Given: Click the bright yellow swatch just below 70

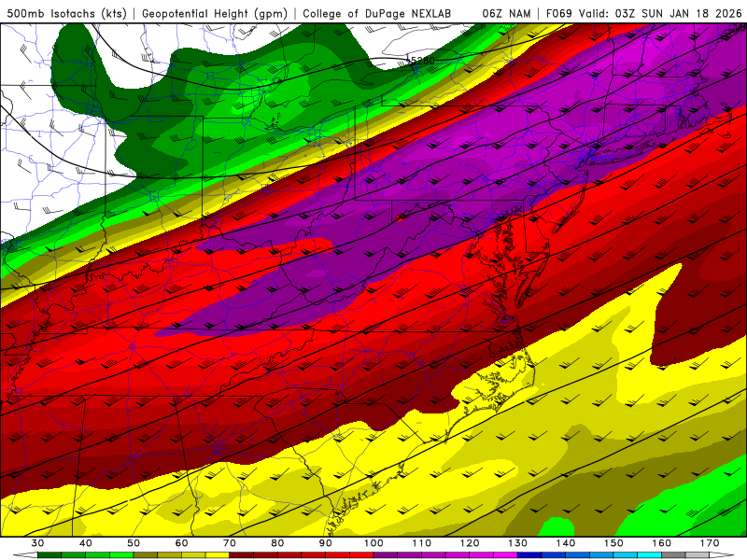Looking at the screenshot, I should pos(218,555).
